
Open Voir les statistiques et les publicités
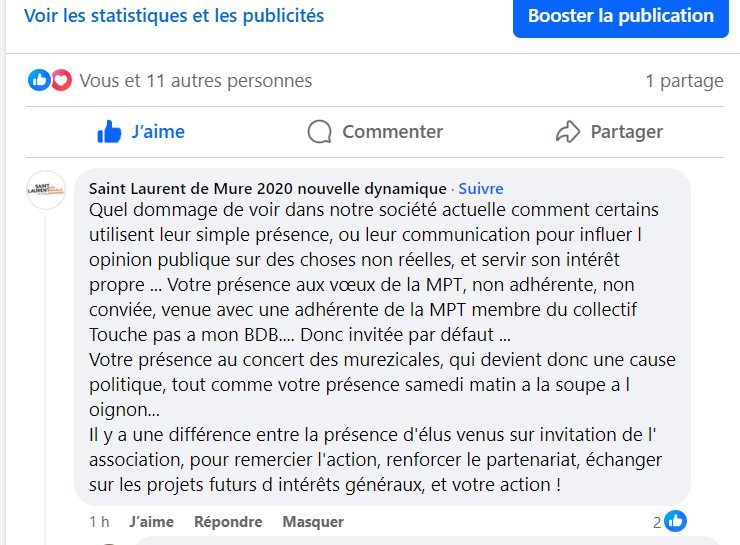coord(174,16)
